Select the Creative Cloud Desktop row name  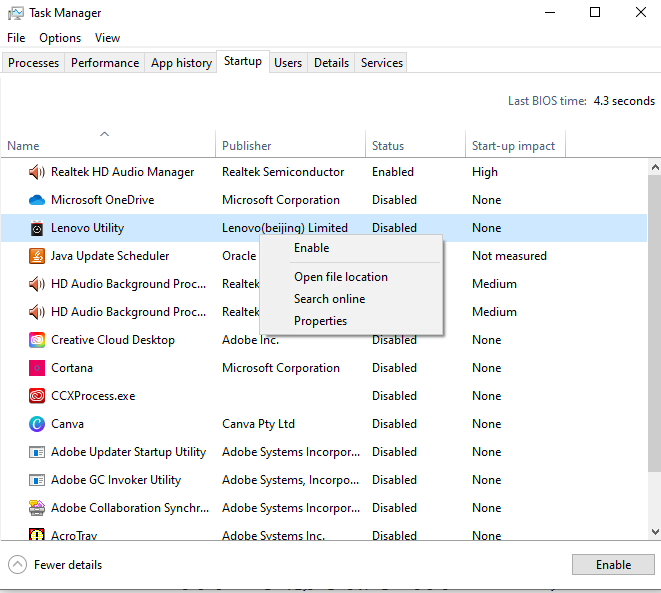point(113,340)
